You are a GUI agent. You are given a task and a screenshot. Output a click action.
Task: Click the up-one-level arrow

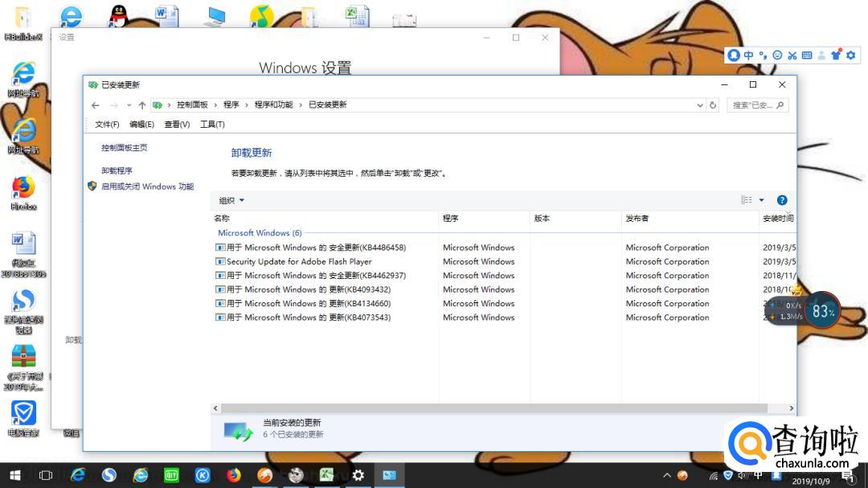pos(142,105)
